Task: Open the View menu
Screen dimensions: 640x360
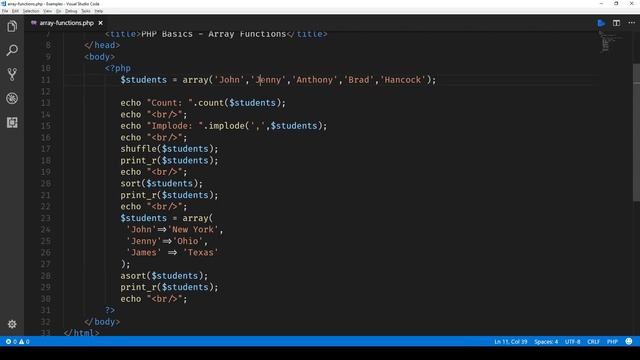Action: pyautogui.click(x=47, y=11)
